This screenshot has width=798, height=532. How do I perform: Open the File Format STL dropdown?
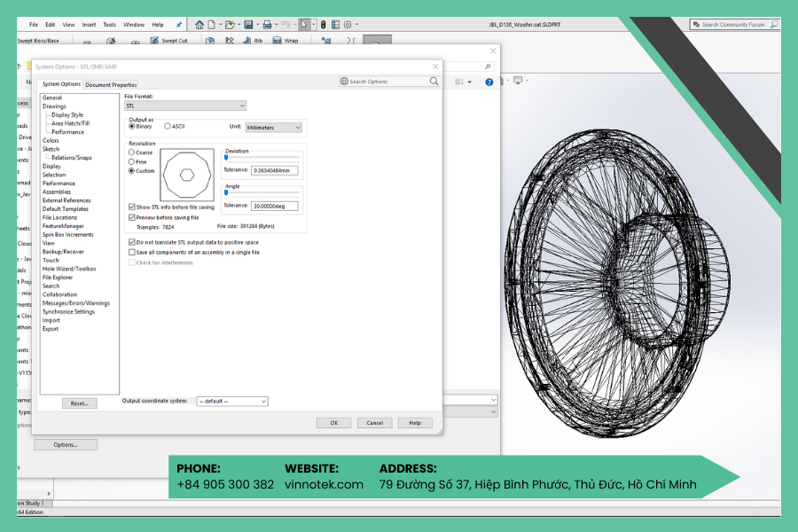pos(185,106)
